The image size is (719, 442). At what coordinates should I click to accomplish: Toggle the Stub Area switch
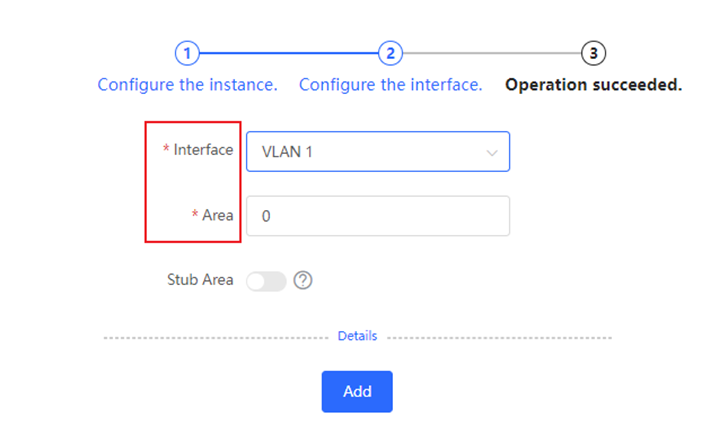pyautogui.click(x=266, y=281)
